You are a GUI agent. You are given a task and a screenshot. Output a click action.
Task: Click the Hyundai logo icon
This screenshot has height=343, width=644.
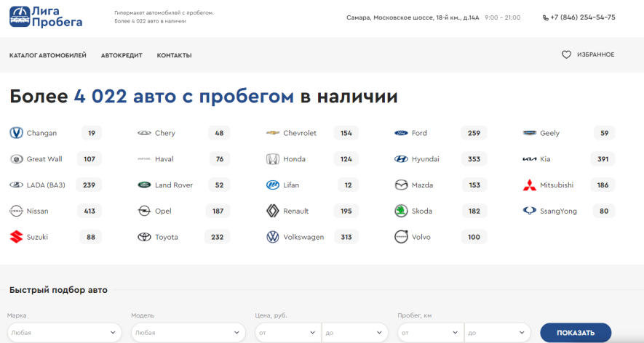click(x=401, y=159)
